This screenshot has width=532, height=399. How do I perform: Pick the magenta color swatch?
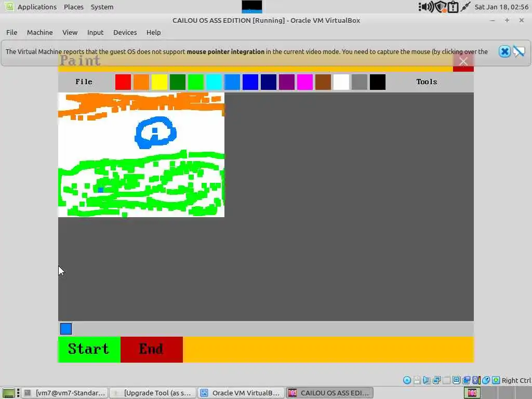305,82
